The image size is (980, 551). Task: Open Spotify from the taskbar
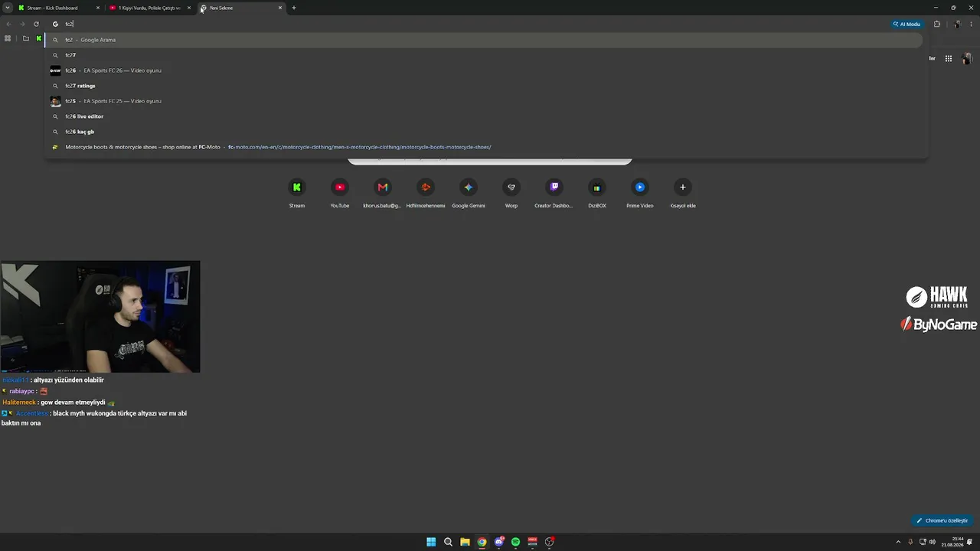[515, 542]
